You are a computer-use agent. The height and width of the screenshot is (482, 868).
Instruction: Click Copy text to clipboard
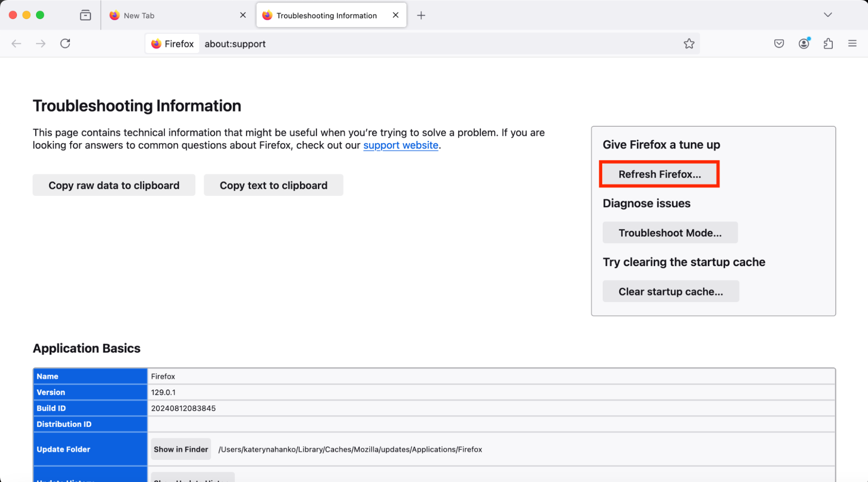point(274,185)
